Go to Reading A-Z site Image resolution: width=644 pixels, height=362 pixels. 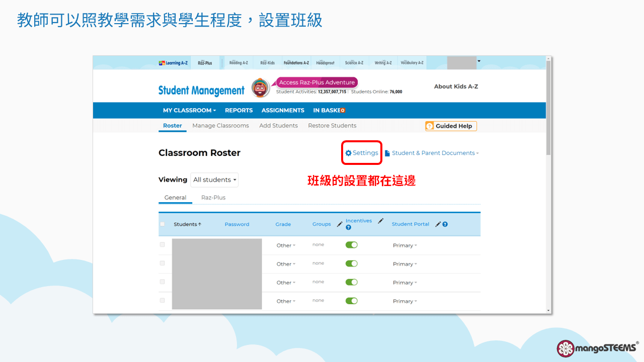[x=238, y=63]
